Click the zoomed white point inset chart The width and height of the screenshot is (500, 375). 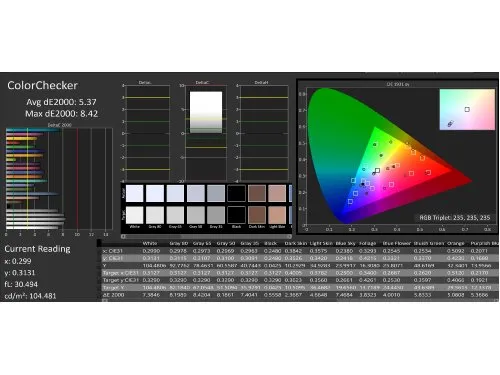tap(467, 109)
